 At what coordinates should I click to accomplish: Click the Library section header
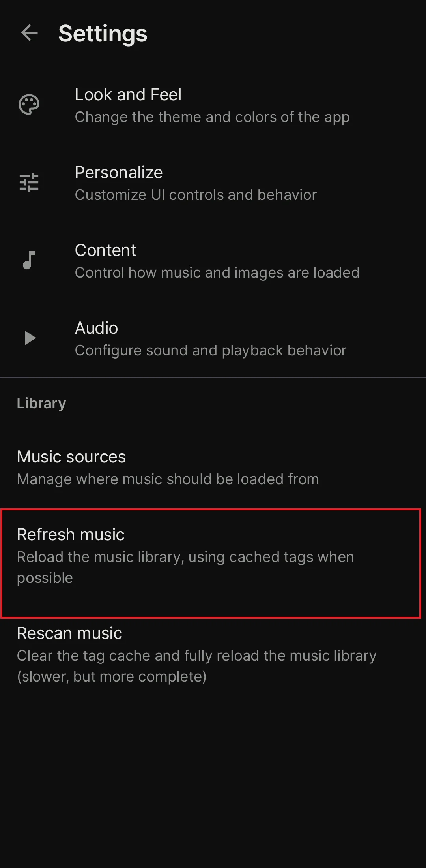(x=41, y=403)
